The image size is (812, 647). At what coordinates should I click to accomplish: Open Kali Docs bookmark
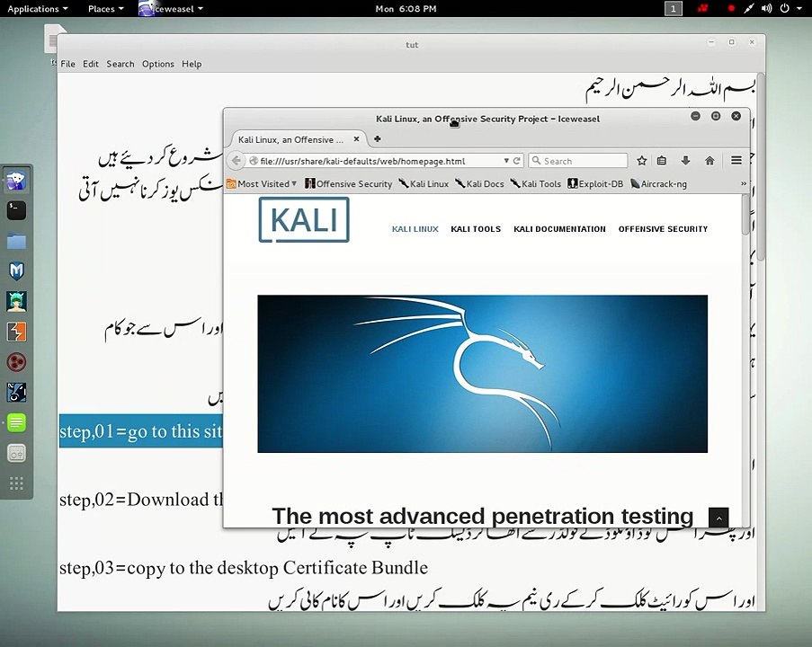click(479, 183)
